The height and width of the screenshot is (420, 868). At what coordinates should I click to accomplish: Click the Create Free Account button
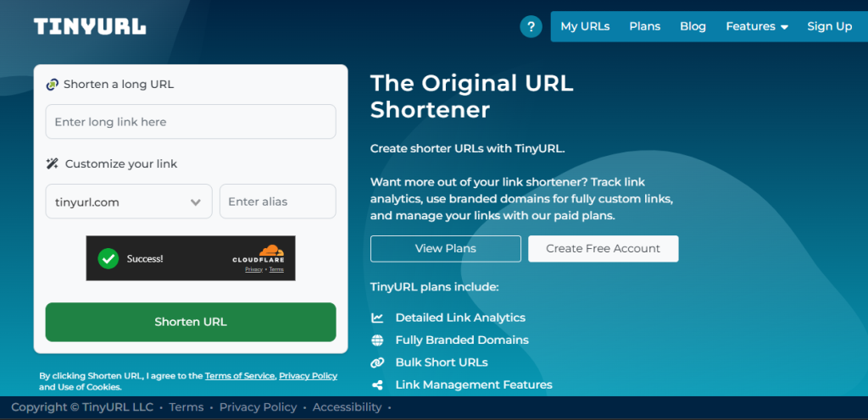[x=604, y=249]
